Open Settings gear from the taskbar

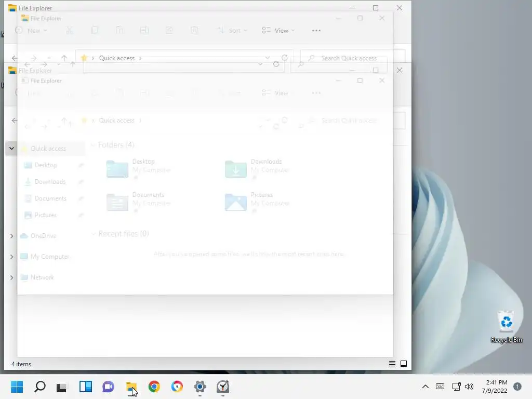(200, 387)
